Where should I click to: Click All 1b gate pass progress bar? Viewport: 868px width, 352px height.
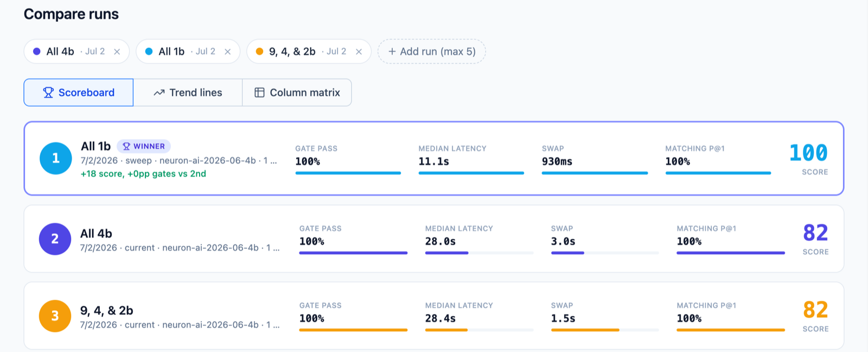348,173
